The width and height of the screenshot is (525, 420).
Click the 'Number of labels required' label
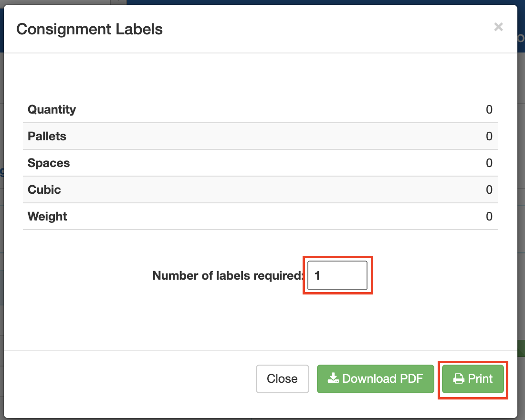click(x=228, y=275)
